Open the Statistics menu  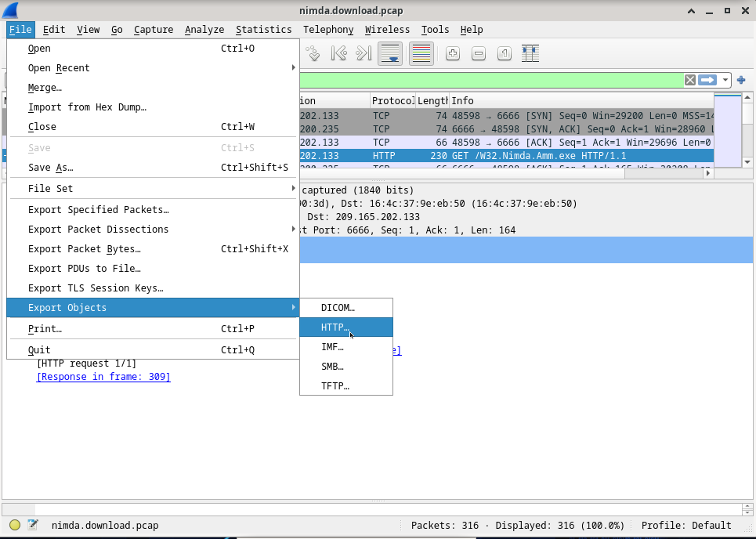[x=264, y=30]
